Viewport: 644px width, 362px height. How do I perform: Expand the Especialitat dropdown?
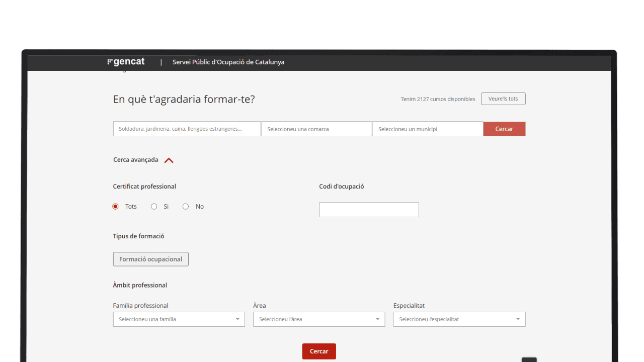[459, 319]
